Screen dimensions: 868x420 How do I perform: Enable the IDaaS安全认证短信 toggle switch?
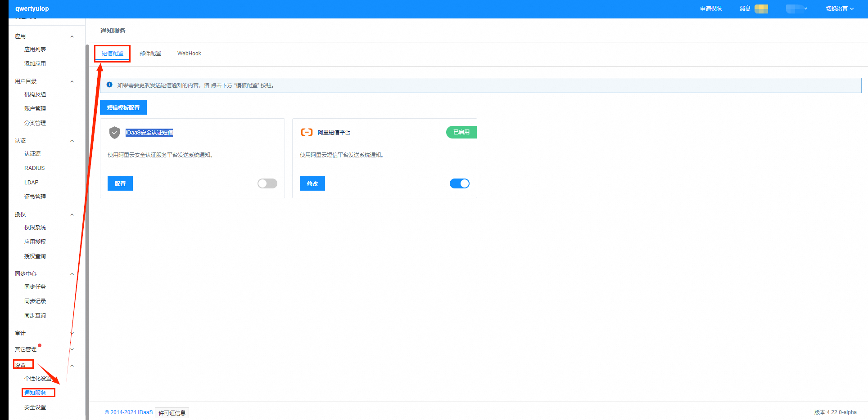(x=267, y=183)
